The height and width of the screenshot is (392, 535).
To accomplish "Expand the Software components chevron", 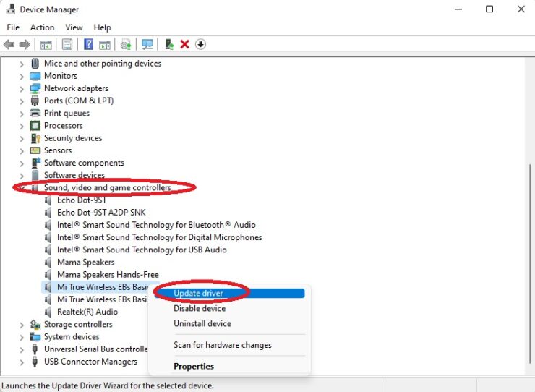I will coord(22,163).
